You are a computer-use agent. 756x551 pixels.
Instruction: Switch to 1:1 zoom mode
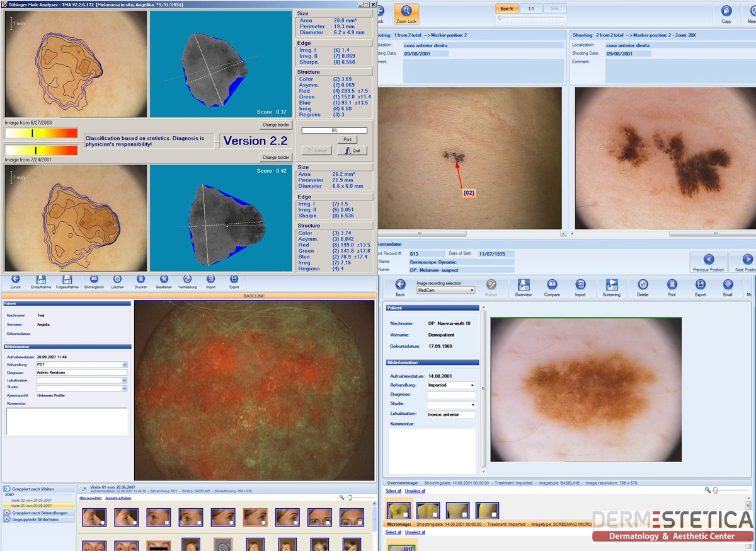[531, 9]
